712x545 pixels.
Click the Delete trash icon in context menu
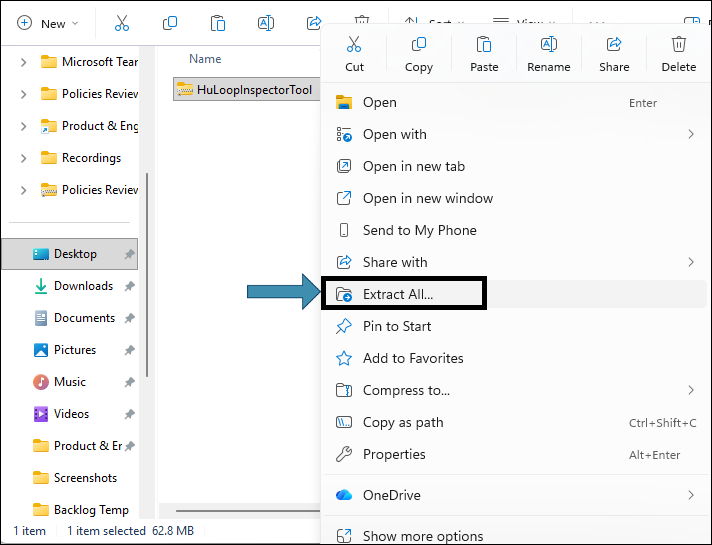[679, 45]
